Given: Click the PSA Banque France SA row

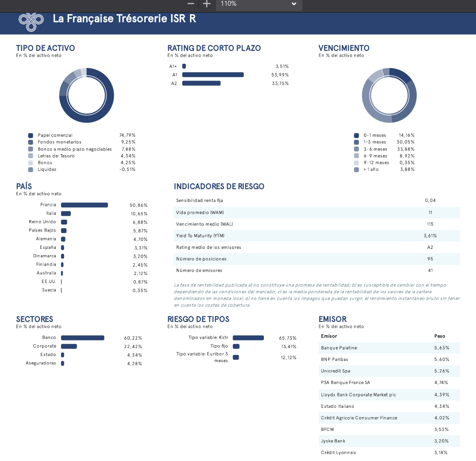Looking at the screenshot, I should pyautogui.click(x=389, y=382).
